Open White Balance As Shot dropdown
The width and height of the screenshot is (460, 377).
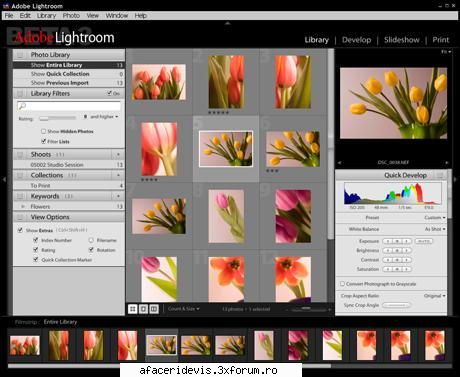pyautogui.click(x=435, y=229)
